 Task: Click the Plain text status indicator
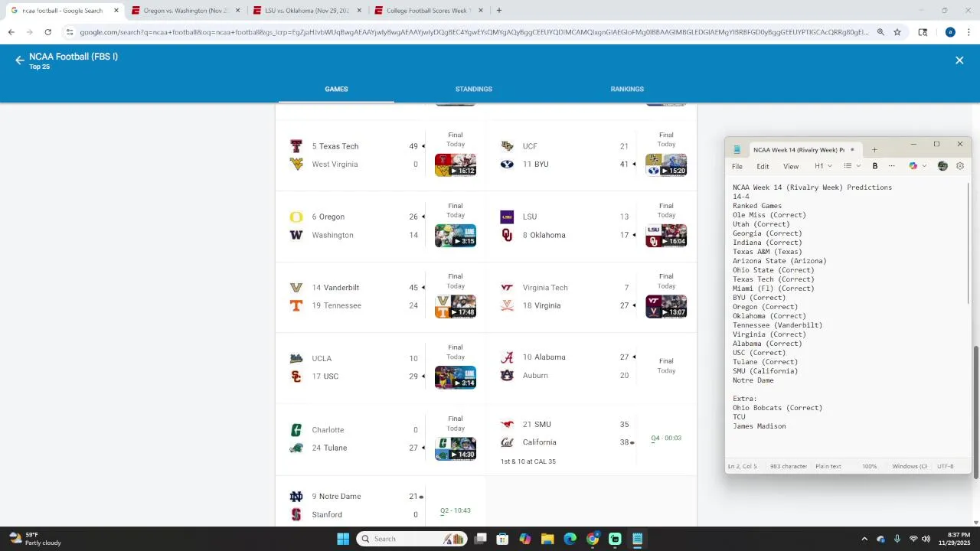point(828,466)
